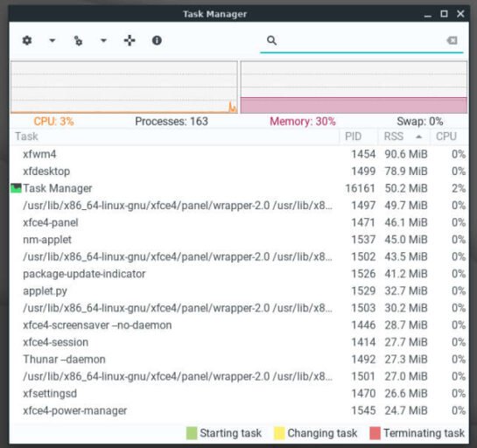Sort by the Task column header
Viewport: 477px width, 448px height.
175,136
